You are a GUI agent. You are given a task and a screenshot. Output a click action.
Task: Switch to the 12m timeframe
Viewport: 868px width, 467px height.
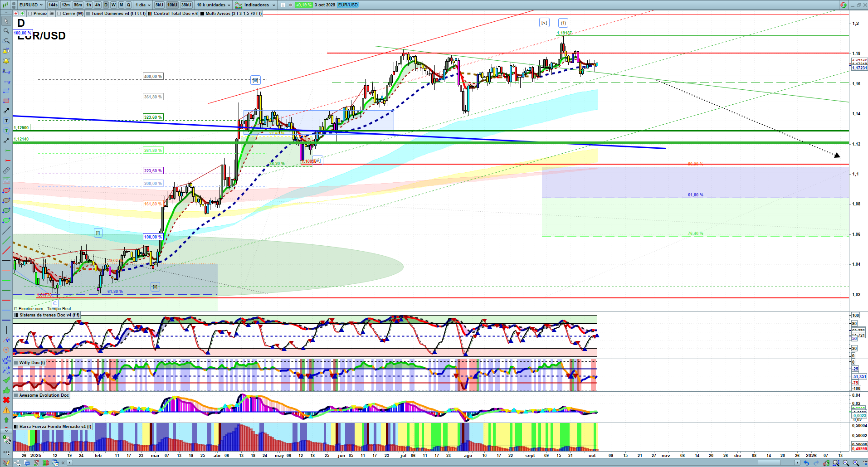coord(66,5)
